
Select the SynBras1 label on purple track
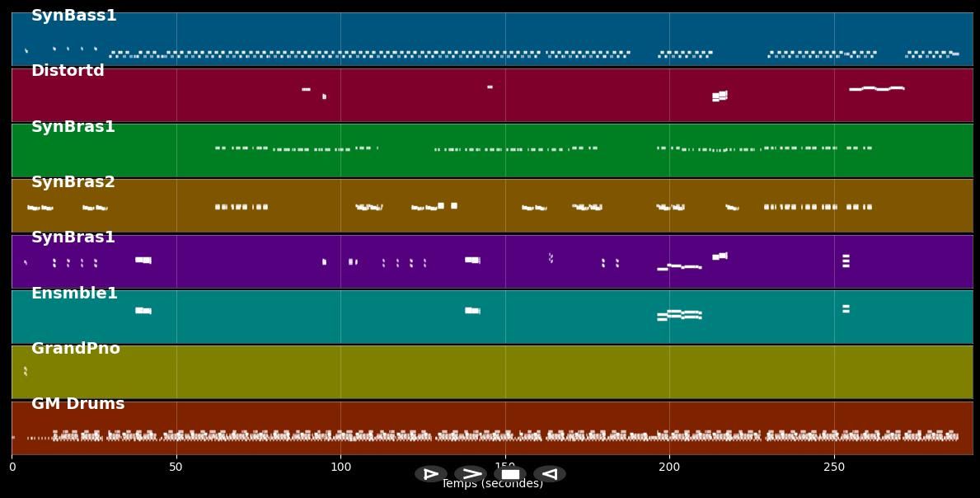73,237
